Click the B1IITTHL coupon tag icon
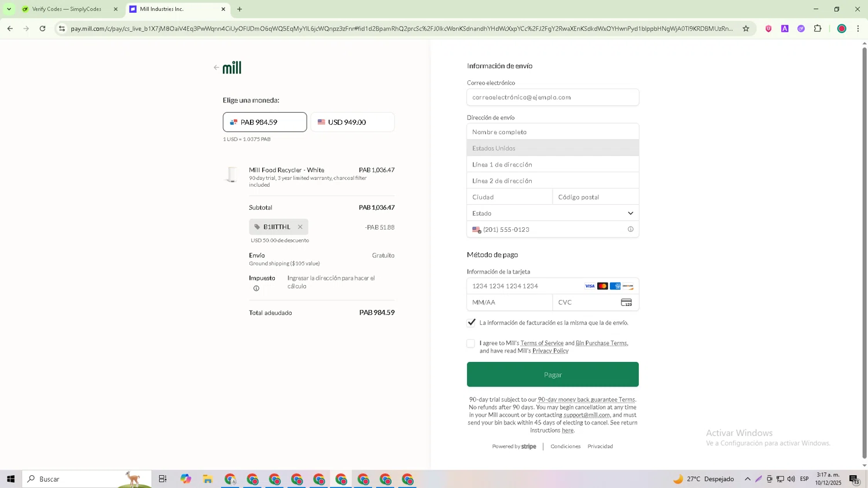Image resolution: width=868 pixels, height=488 pixels. pos(257,227)
